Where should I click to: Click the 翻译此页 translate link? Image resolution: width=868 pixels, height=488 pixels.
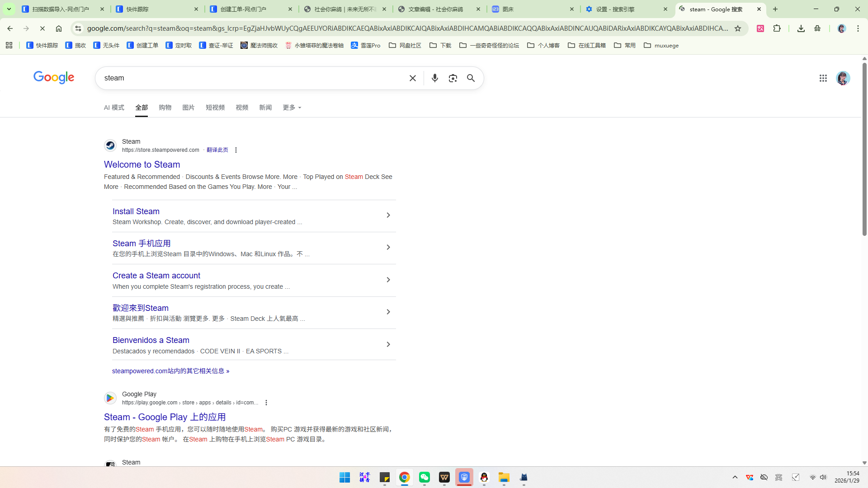(x=217, y=150)
